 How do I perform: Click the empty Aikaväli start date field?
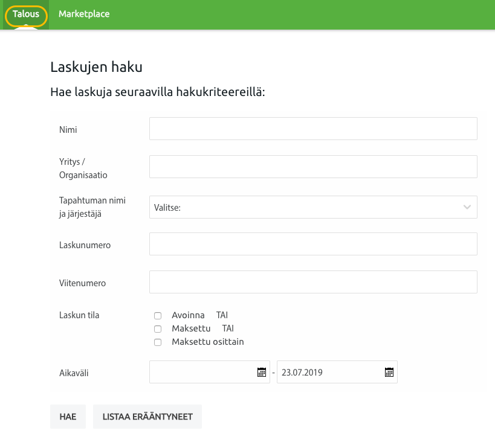tap(210, 372)
